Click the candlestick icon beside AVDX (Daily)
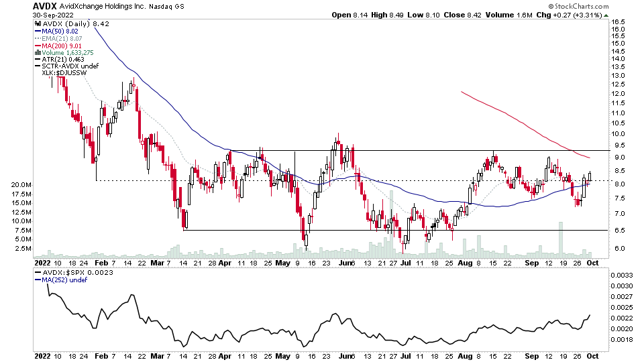The height and width of the screenshot is (362, 644). point(38,24)
